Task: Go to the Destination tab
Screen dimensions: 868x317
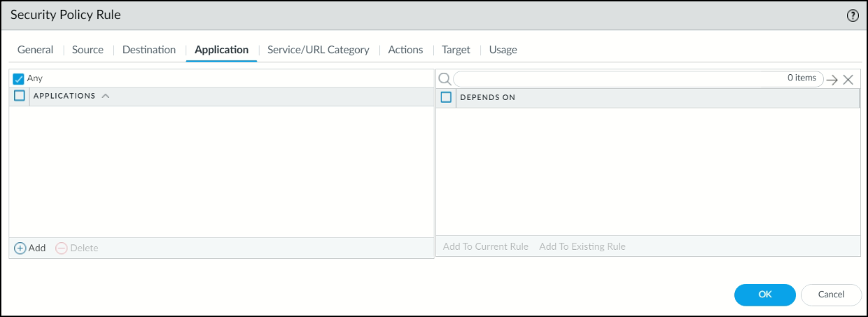Action: tap(149, 50)
